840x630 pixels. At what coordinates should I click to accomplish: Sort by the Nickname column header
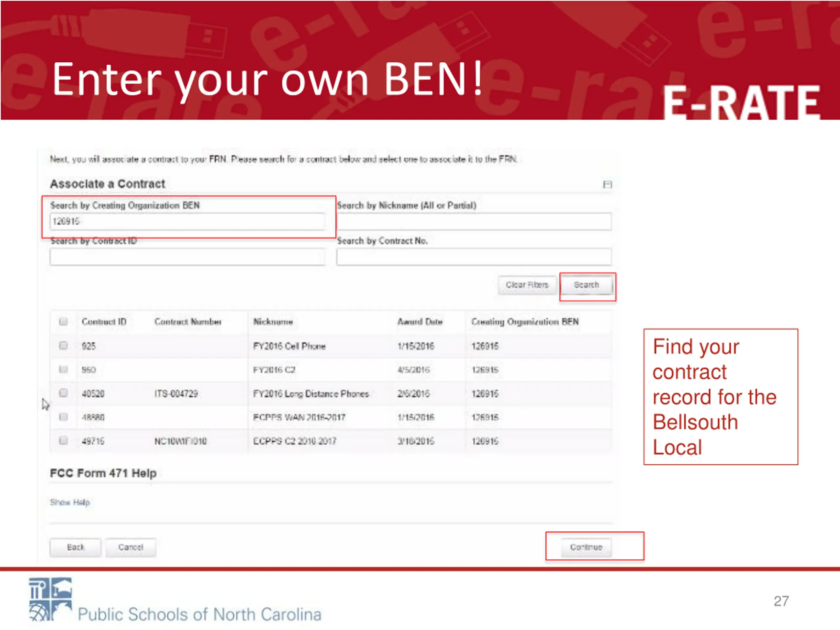point(273,322)
